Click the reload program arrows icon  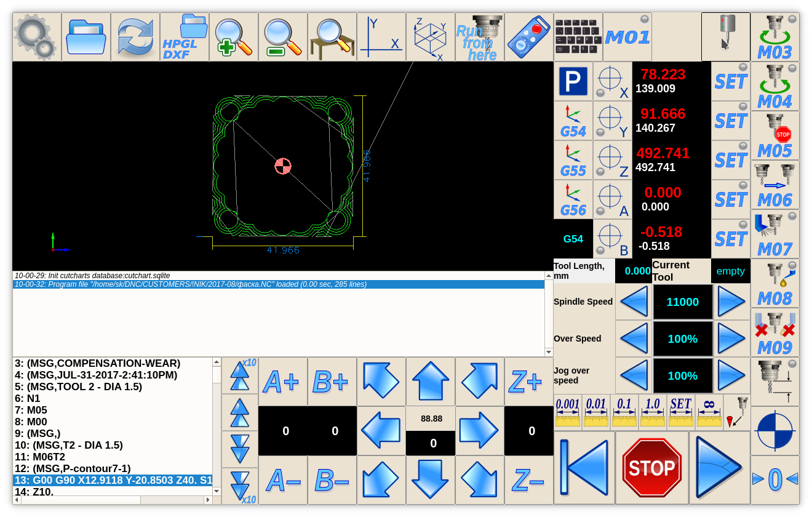coord(135,37)
